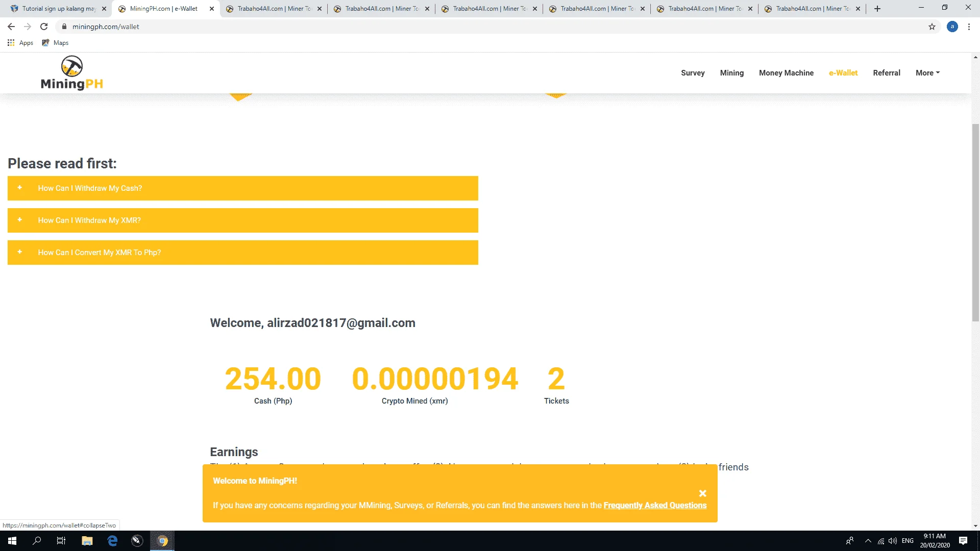Click ENG language indicator
Image resolution: width=980 pixels, height=551 pixels.
[x=908, y=541]
